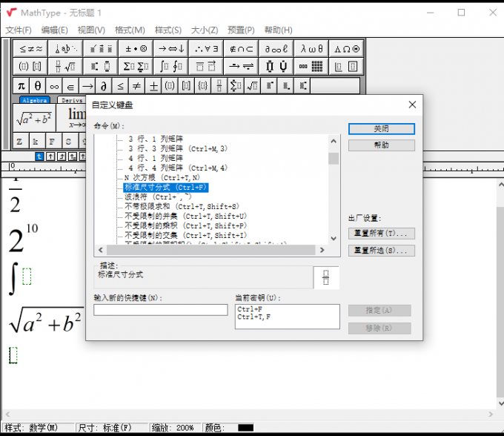Open the integral templates palette
This screenshot has width=504, height=436.
(x=171, y=67)
